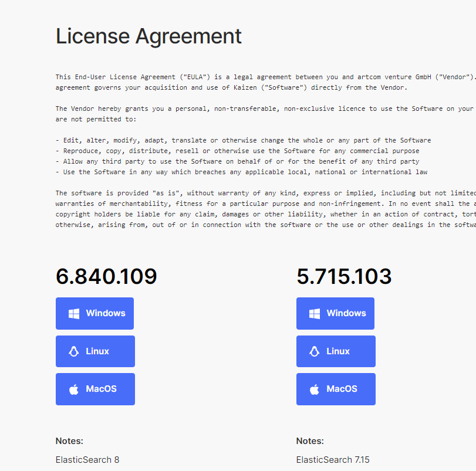
Task: Select the version number 5.715.103
Action: click(x=344, y=276)
